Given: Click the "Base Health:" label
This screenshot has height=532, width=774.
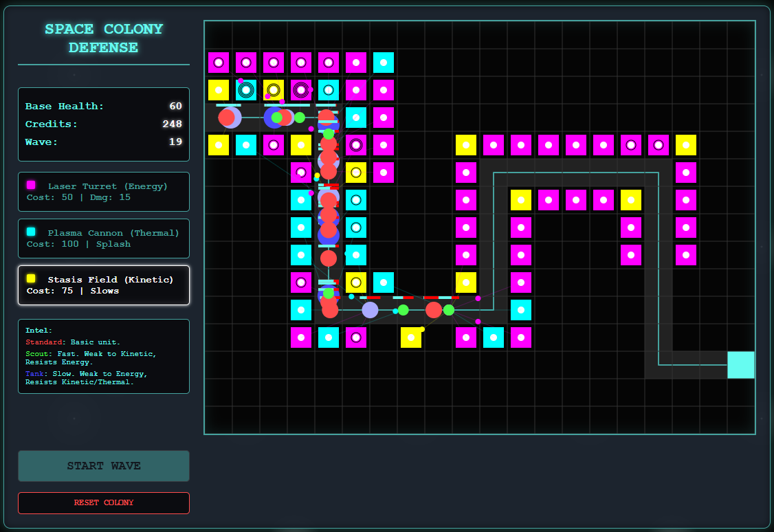Looking at the screenshot, I should click(x=65, y=106).
